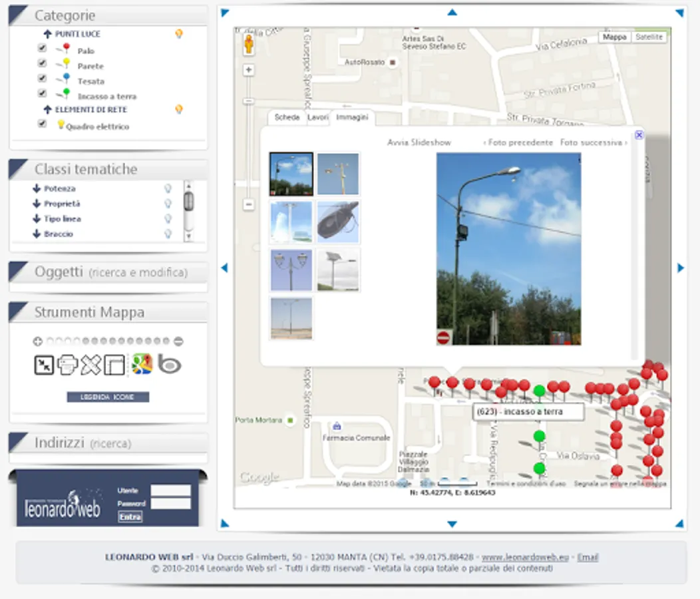Click the Farmacia Comunale map marker
The image size is (700, 599).
point(337,426)
